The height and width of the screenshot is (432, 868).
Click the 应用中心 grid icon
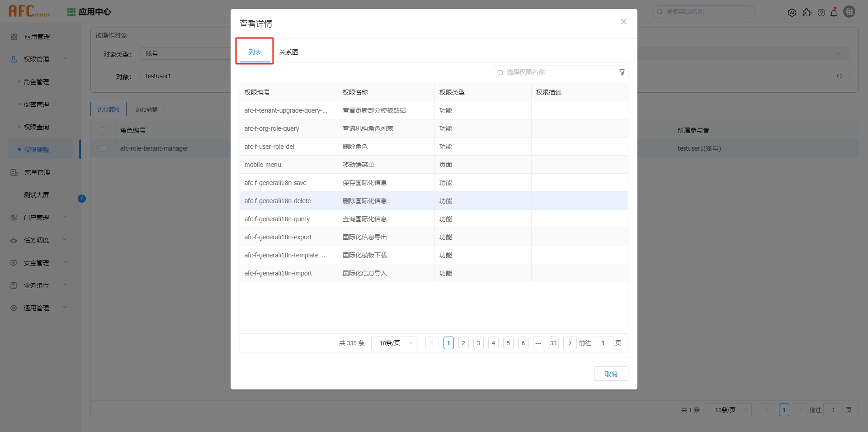(71, 11)
